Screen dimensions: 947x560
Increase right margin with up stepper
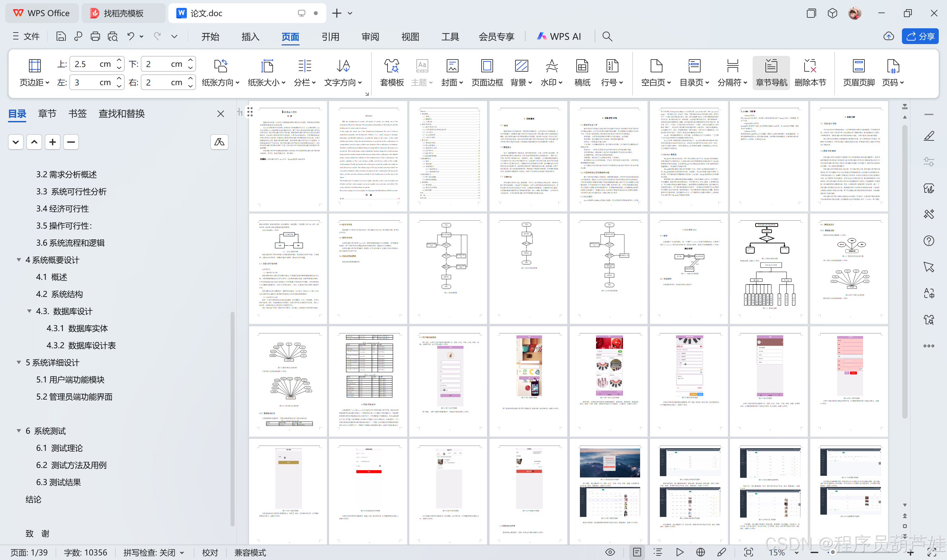[x=190, y=79]
